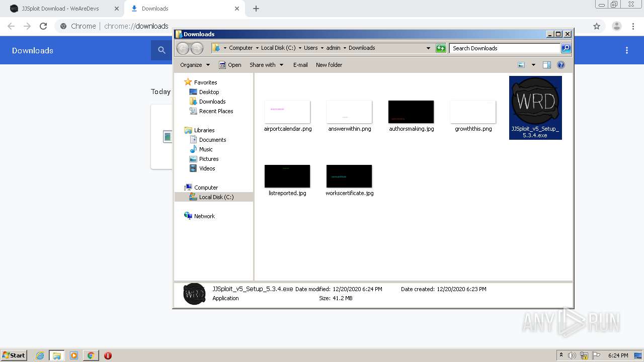Click the Explorer Back navigation button
Image resolution: width=644 pixels, height=362 pixels.
(x=183, y=48)
